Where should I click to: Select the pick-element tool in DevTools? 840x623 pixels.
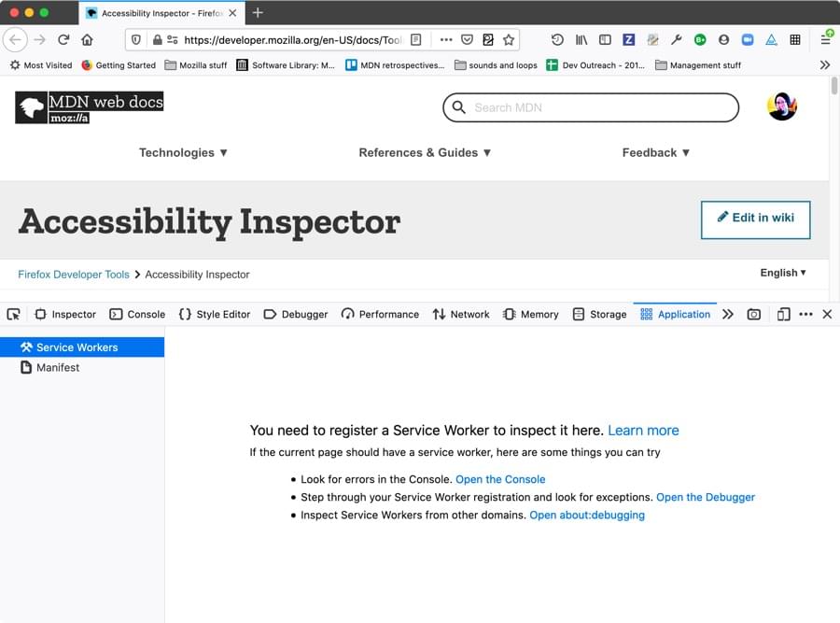point(13,314)
